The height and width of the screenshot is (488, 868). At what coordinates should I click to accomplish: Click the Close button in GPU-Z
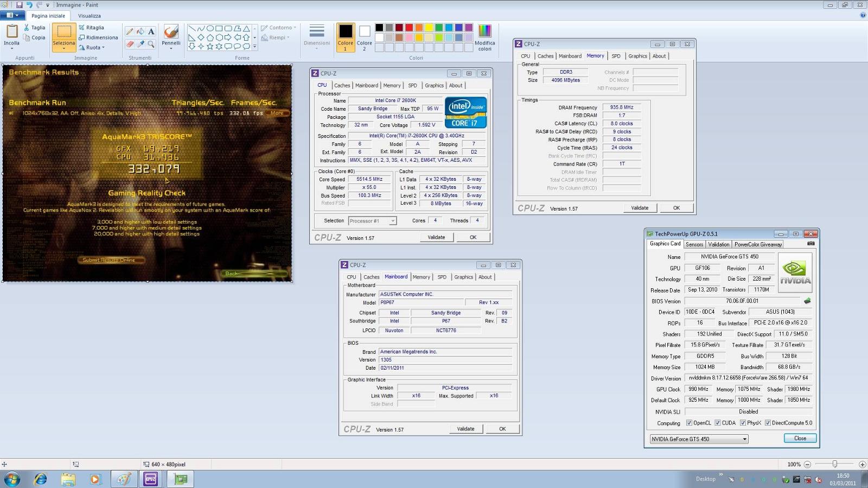800,439
